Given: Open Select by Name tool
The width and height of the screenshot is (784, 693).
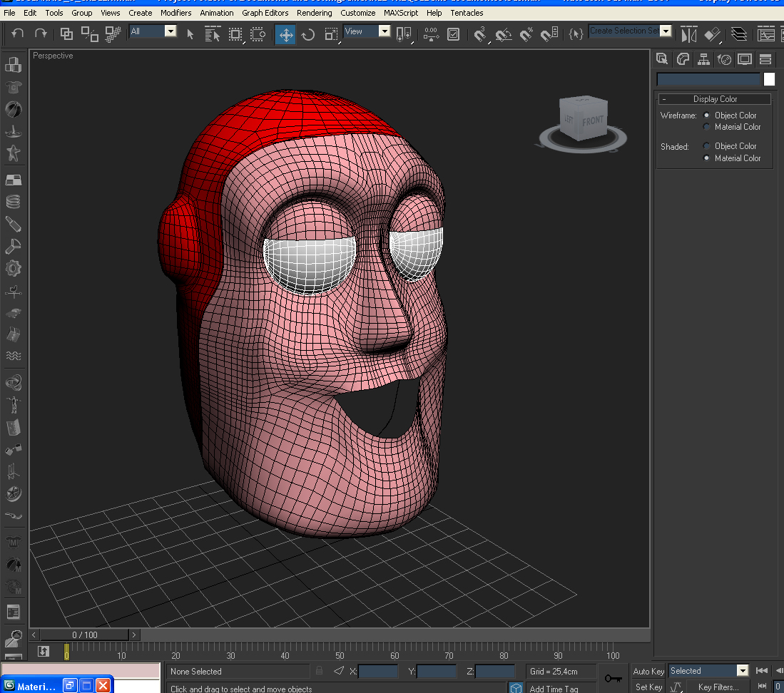Looking at the screenshot, I should point(213,34).
